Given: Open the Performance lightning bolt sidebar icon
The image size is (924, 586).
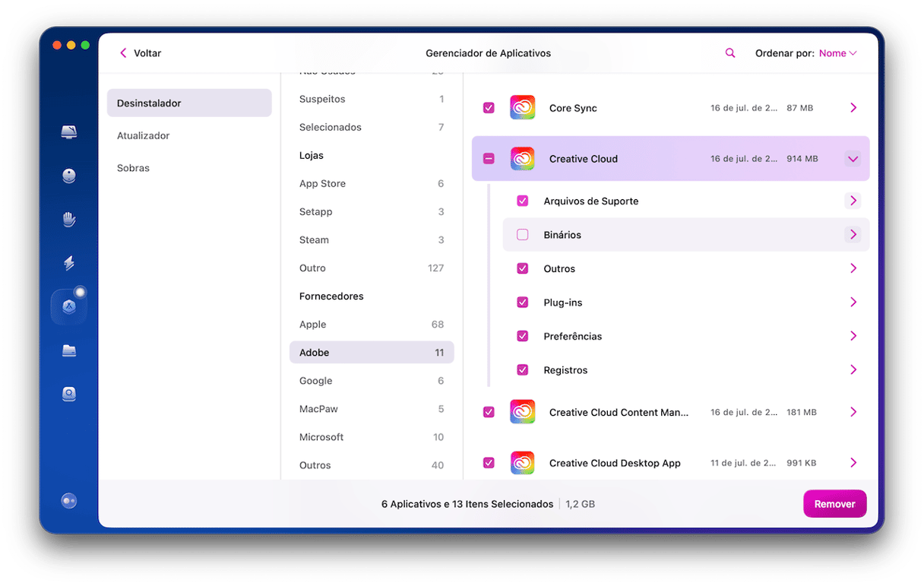Looking at the screenshot, I should (69, 264).
